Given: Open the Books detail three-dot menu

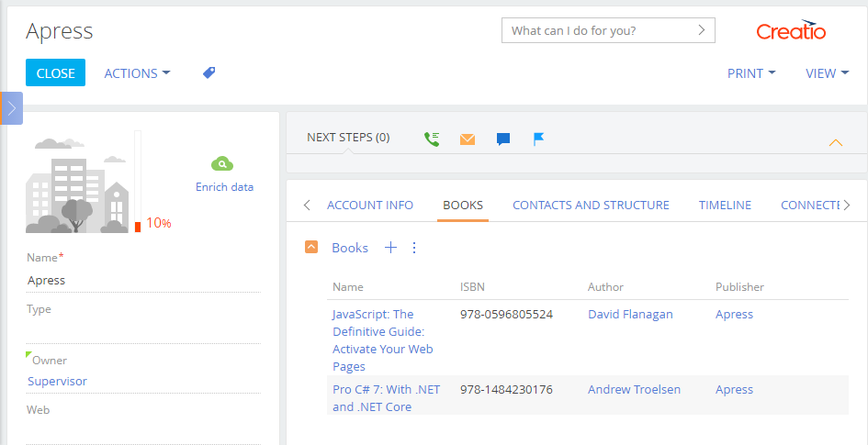Looking at the screenshot, I should tap(414, 248).
